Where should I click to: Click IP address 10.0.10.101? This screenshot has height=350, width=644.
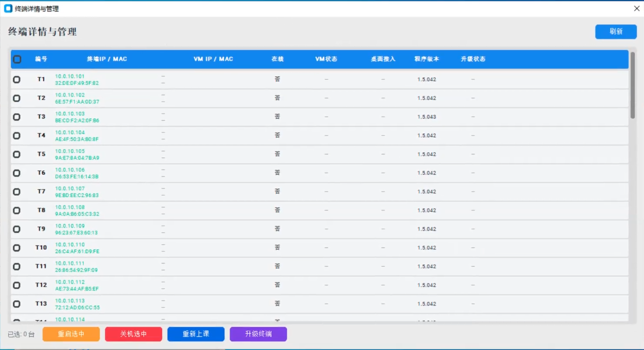(x=70, y=76)
